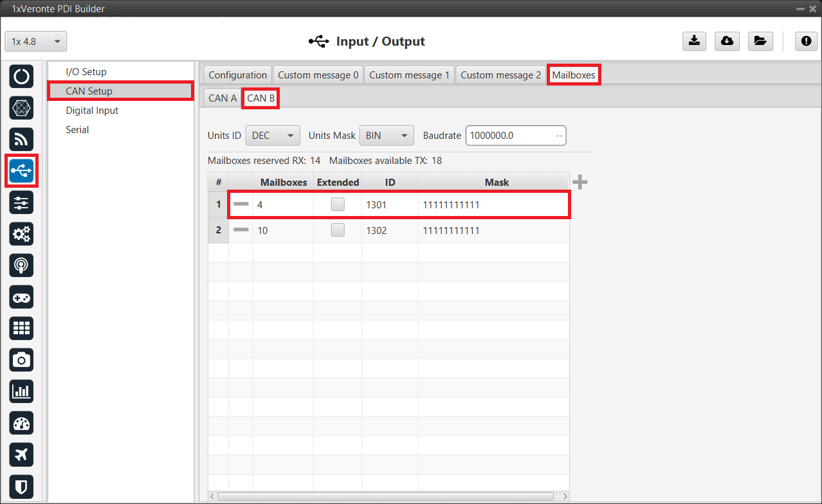The height and width of the screenshot is (504, 822).
Task: Toggle Extended checkbox for ID 1301
Action: (x=337, y=205)
